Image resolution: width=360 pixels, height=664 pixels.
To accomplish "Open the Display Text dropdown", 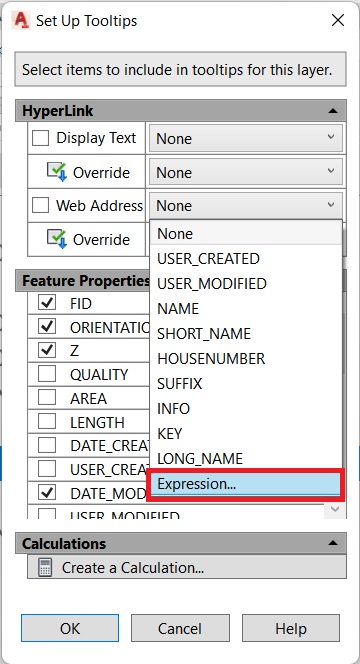I will [245, 138].
